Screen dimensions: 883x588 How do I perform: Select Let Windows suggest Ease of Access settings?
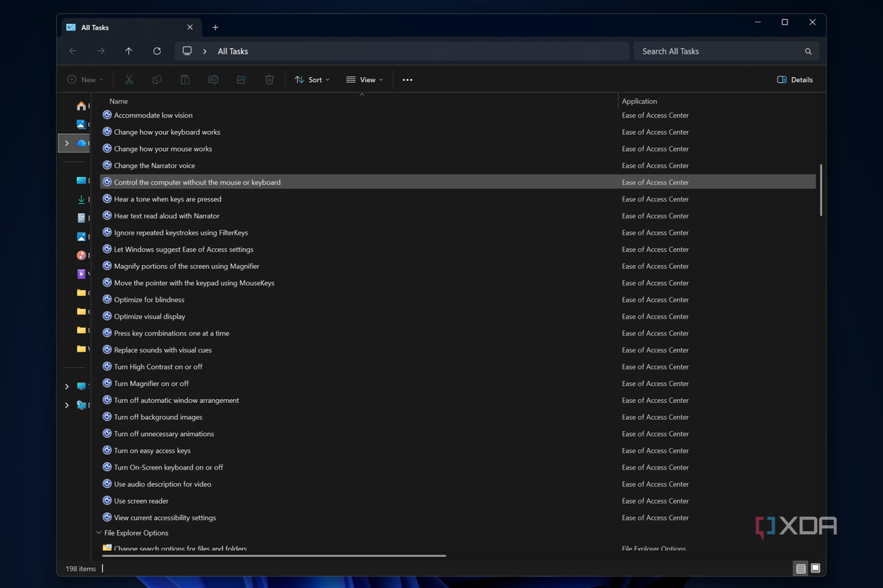pos(184,250)
